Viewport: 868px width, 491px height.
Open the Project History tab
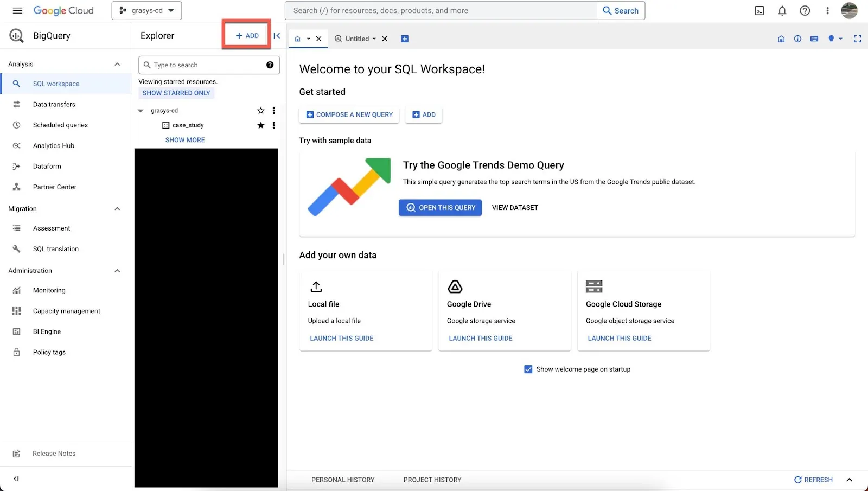(432, 480)
